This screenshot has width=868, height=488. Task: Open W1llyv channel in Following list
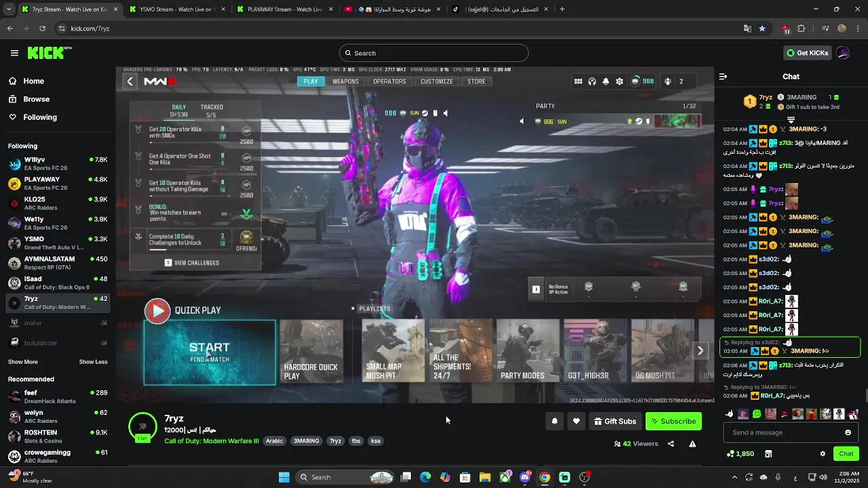click(58, 163)
